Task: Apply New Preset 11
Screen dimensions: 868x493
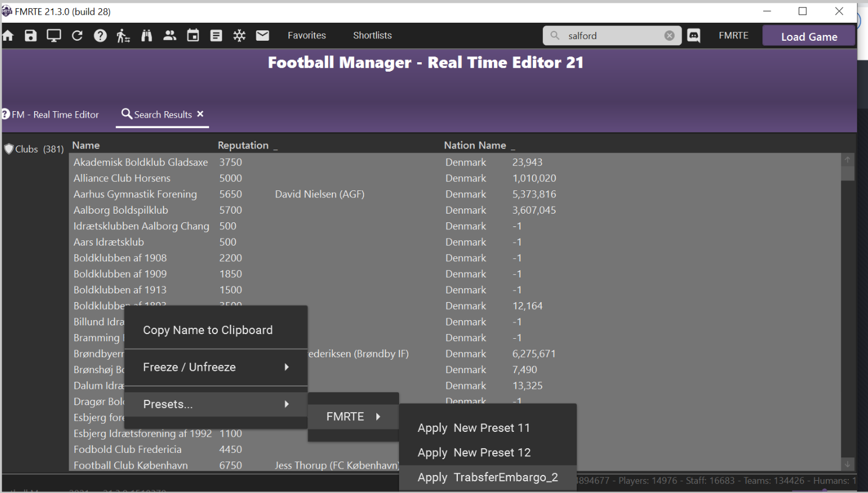Action: [488, 428]
